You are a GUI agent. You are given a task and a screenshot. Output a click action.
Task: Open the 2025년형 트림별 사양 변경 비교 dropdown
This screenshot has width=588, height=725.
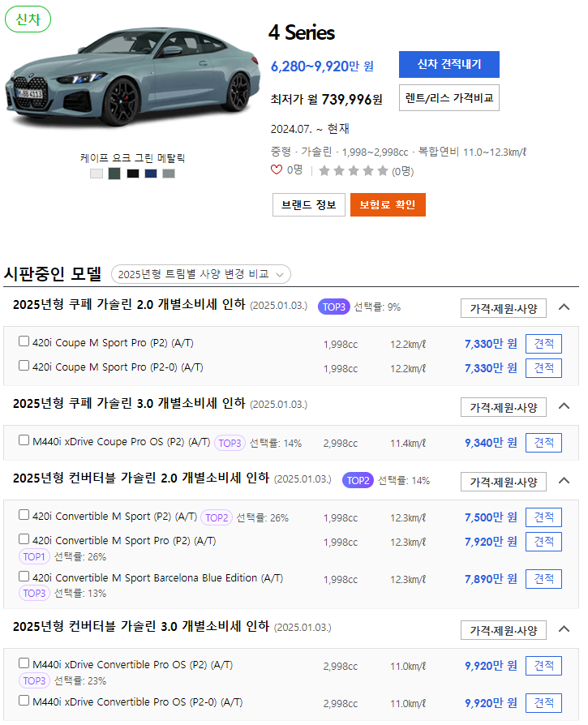[201, 274]
